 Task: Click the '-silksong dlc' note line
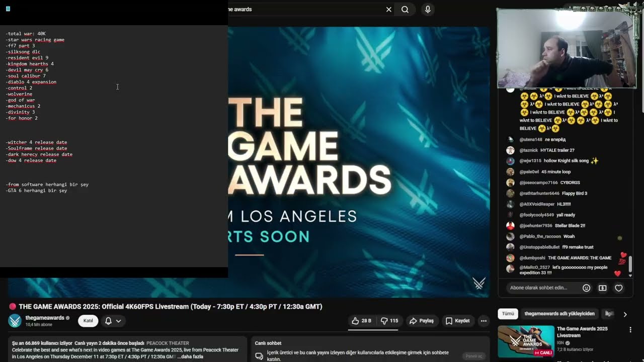[x=23, y=52]
